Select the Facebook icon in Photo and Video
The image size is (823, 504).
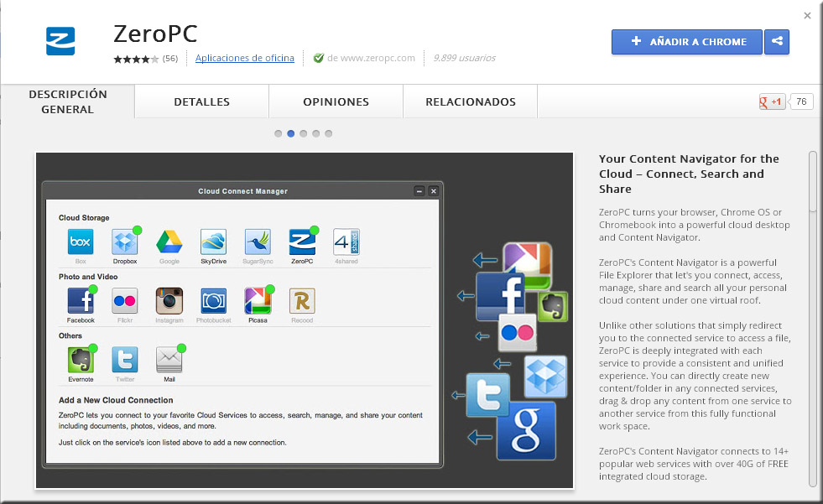[81, 301]
